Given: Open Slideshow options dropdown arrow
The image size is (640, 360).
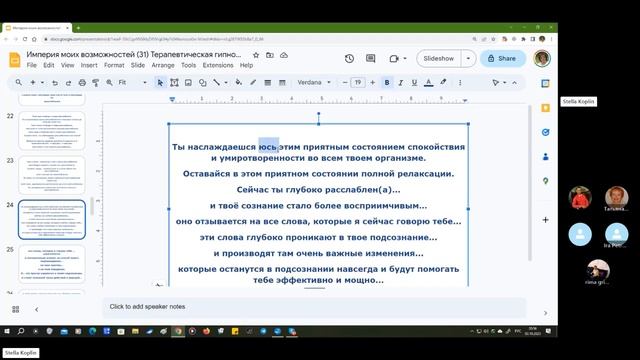Looking at the screenshot, I should tap(468, 58).
